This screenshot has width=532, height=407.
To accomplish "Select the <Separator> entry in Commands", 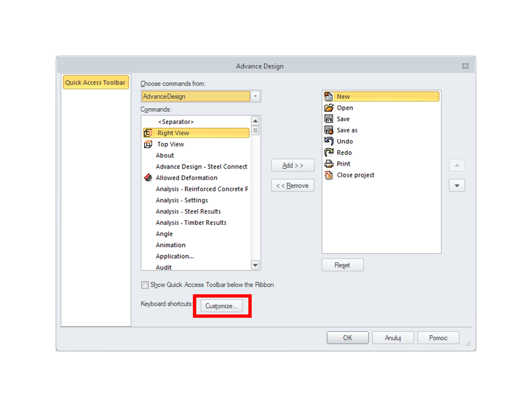I will click(196, 122).
